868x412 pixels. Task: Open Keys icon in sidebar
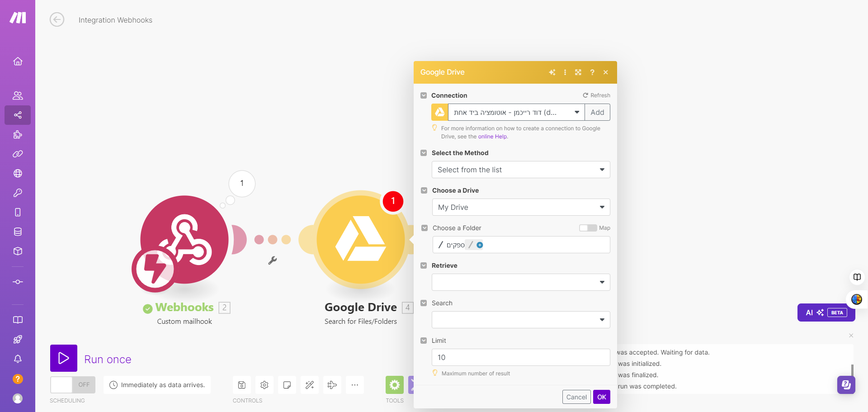[18, 193]
